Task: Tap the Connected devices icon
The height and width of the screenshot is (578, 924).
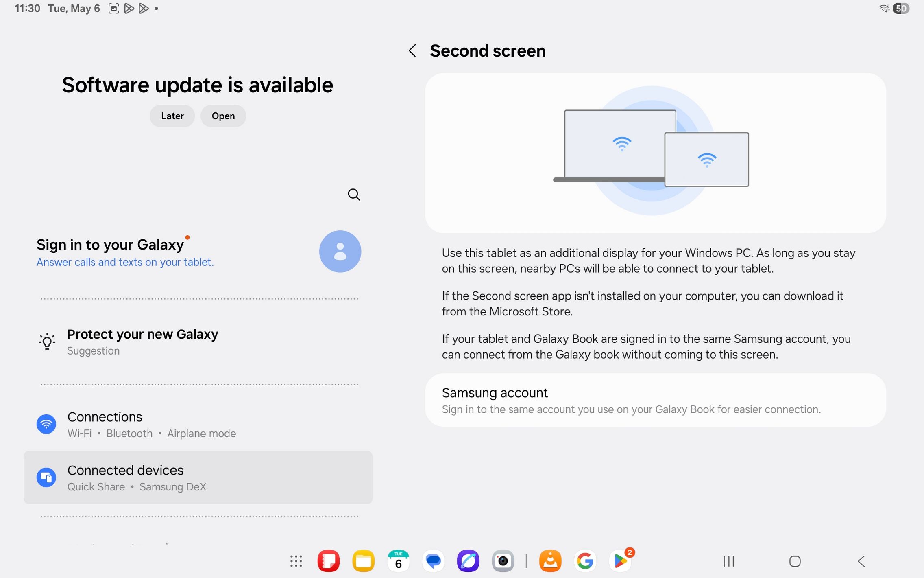Action: (x=46, y=477)
